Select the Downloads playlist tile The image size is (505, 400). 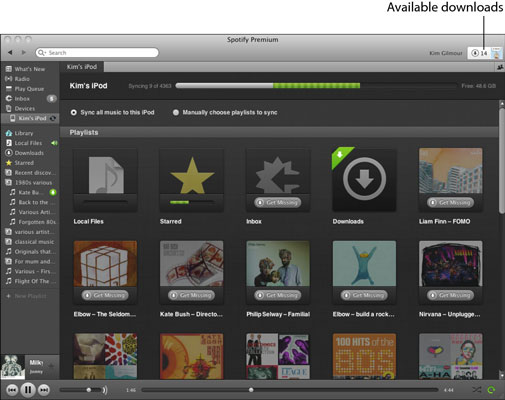[x=364, y=180]
